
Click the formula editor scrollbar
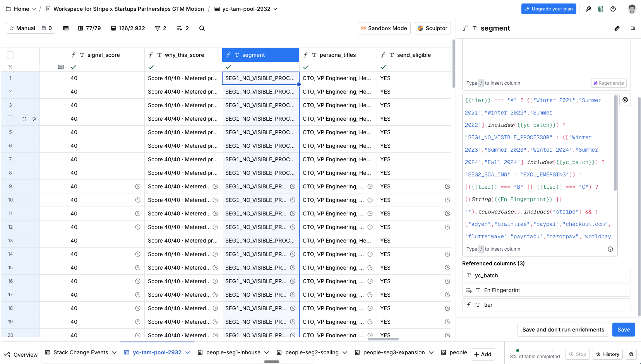tap(615, 143)
